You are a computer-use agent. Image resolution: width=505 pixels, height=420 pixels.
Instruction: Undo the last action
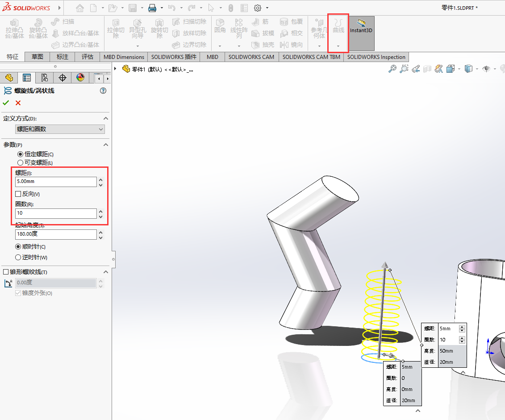[x=172, y=8]
